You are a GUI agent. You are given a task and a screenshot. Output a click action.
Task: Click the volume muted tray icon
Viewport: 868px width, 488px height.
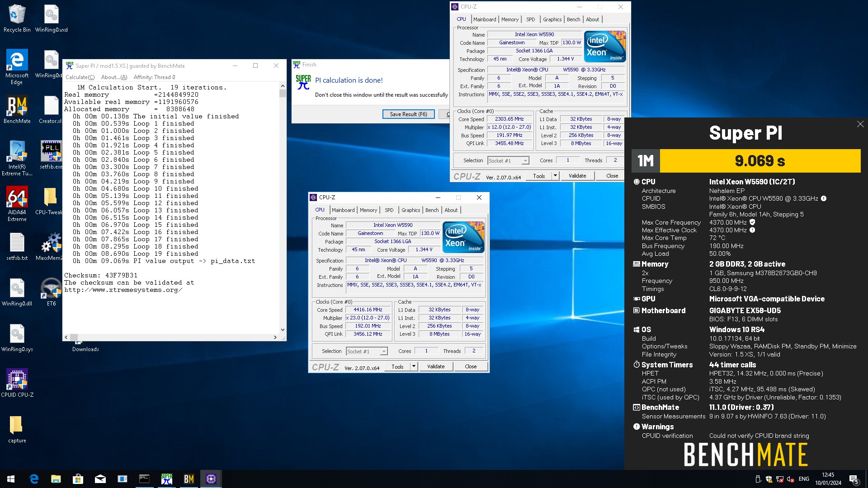(x=791, y=479)
